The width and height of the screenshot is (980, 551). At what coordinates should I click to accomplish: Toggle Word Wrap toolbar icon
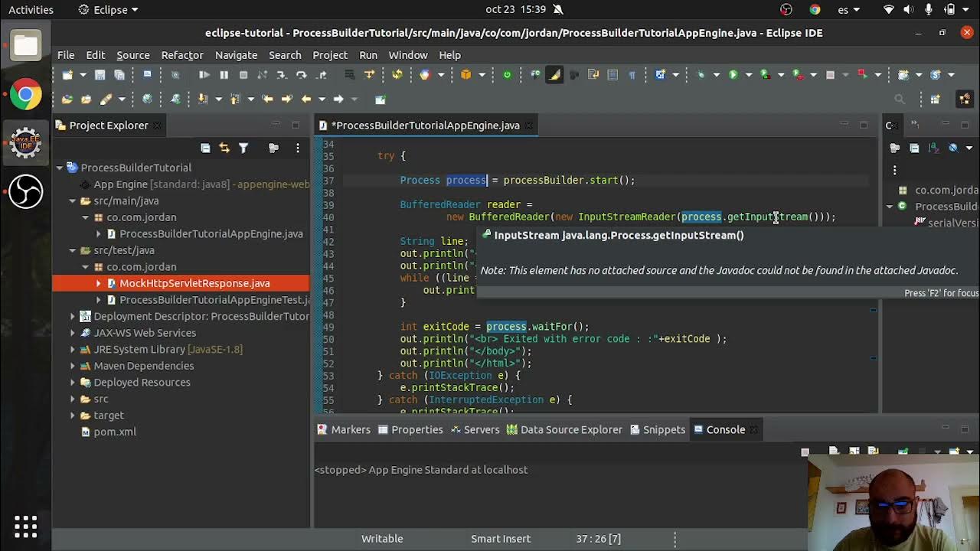pyautogui.click(x=593, y=74)
